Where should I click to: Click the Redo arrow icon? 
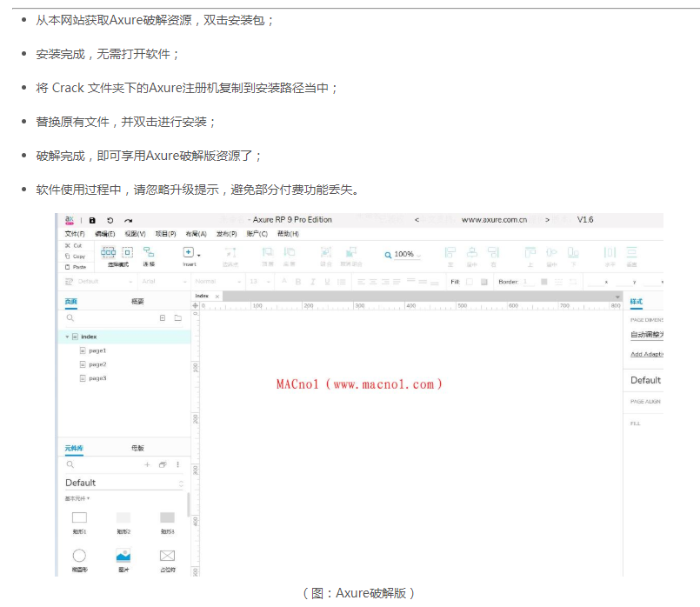pyautogui.click(x=128, y=221)
